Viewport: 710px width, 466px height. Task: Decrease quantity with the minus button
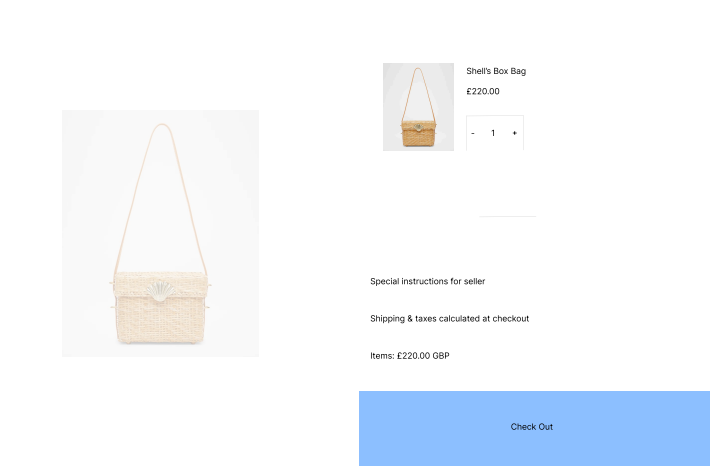(473, 133)
